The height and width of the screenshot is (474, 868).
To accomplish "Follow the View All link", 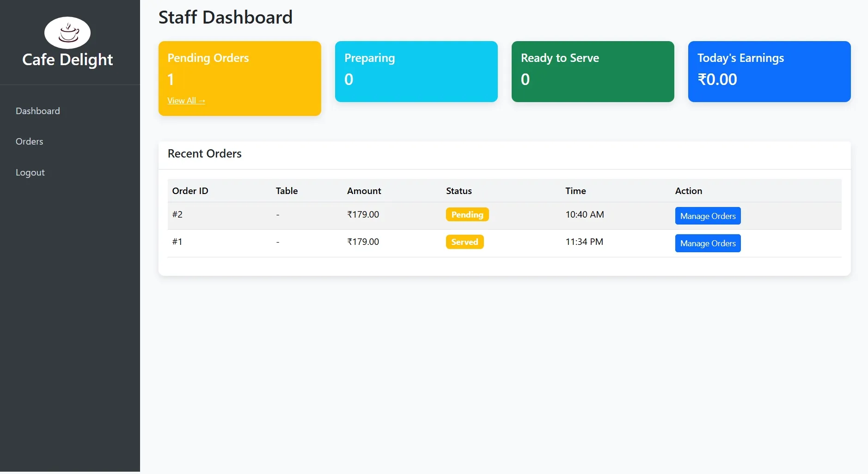I will (186, 100).
